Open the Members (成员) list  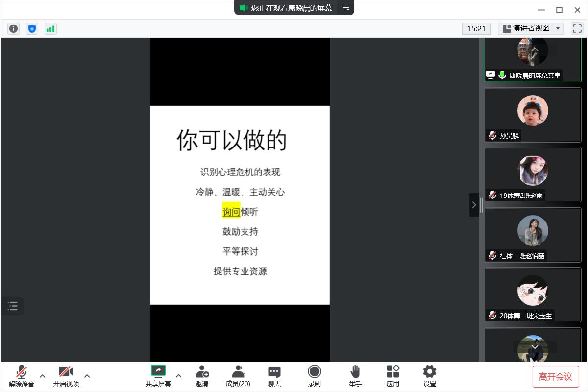coord(238,376)
